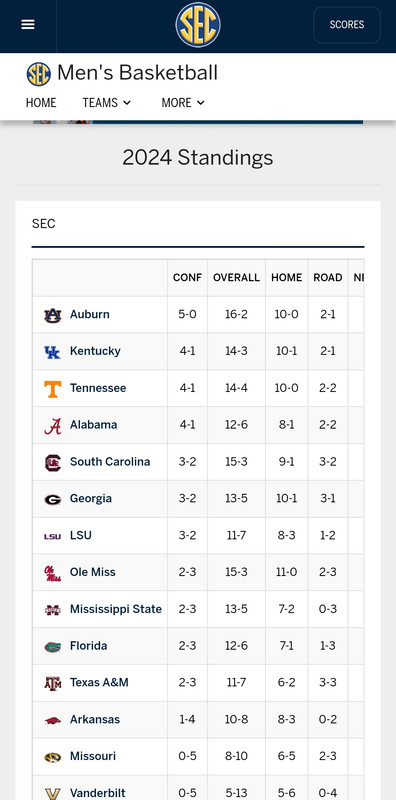Click the small SEC logo beside Men's Basketball

pyautogui.click(x=39, y=74)
